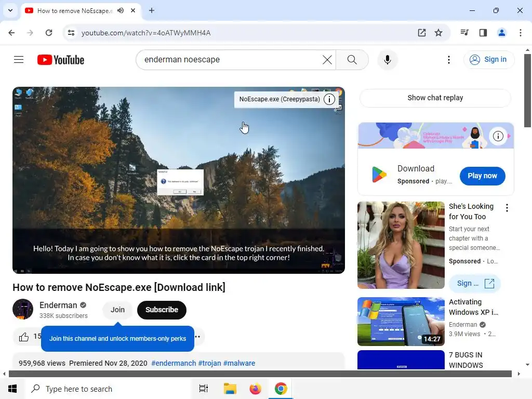Screen dimensions: 532x399
Task: Click the video player to pause
Action: point(179,180)
